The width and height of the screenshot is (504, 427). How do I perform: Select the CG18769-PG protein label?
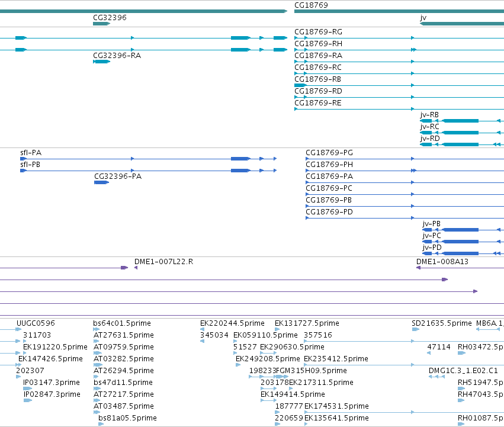coord(329,153)
